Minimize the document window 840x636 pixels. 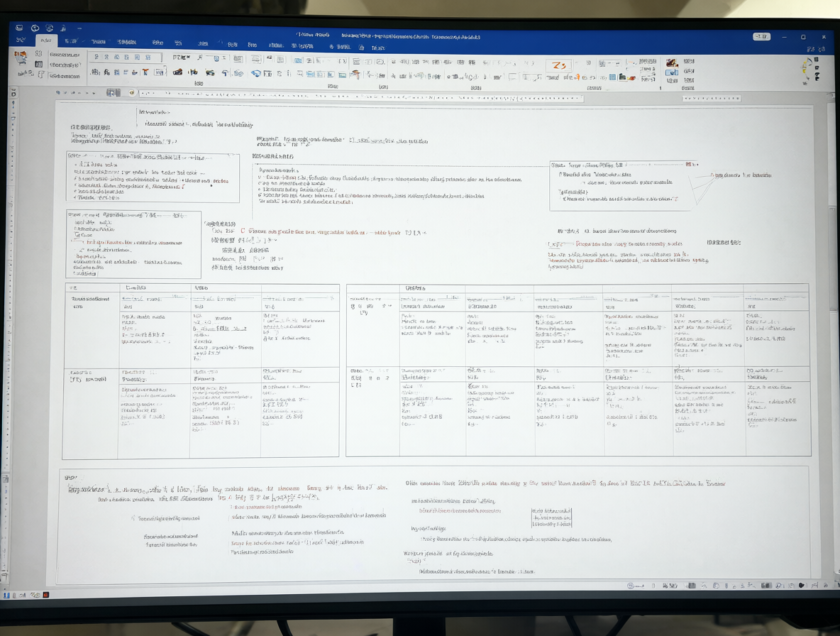(784, 37)
